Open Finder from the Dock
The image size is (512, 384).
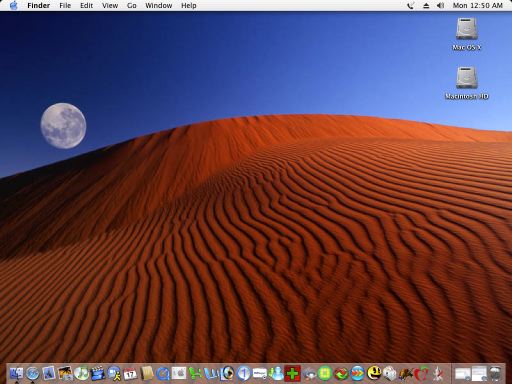(16, 373)
